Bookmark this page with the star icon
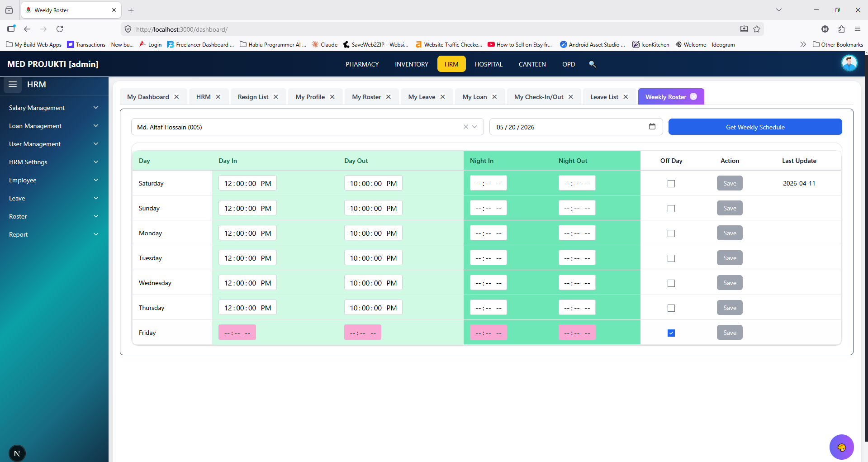Viewport: 868px width, 462px height. click(757, 29)
